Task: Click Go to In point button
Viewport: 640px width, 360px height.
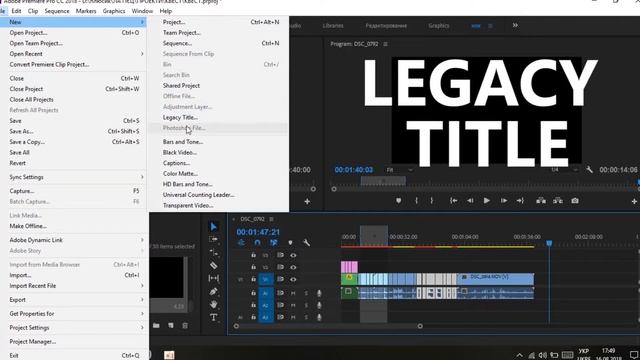Action: 453,200
